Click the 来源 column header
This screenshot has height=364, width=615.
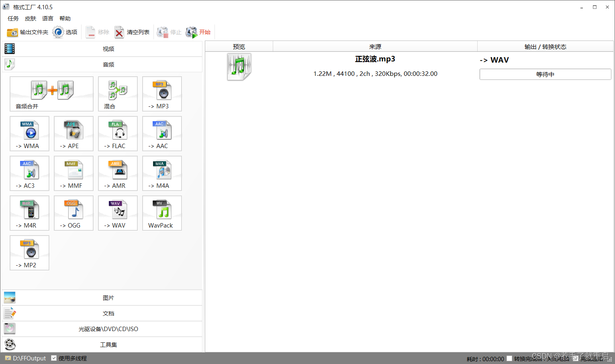(375, 47)
